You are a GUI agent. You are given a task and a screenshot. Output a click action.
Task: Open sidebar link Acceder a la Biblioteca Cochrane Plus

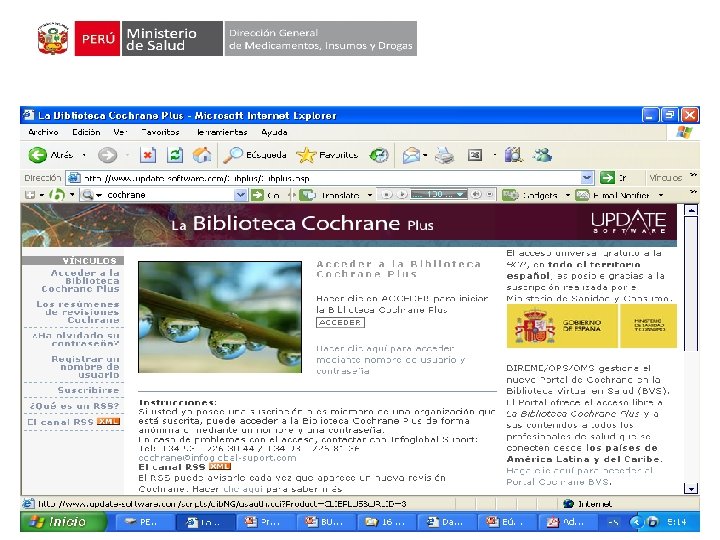[x=81, y=281]
